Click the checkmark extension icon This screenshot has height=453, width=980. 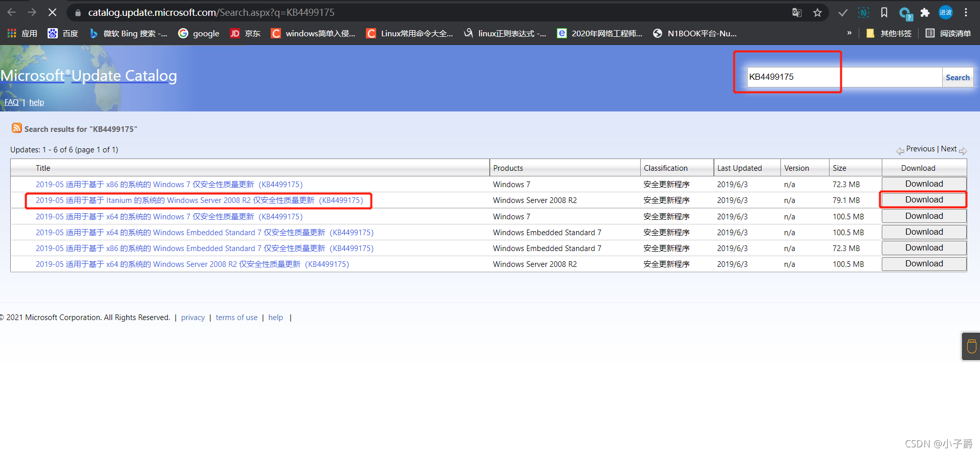(x=843, y=13)
